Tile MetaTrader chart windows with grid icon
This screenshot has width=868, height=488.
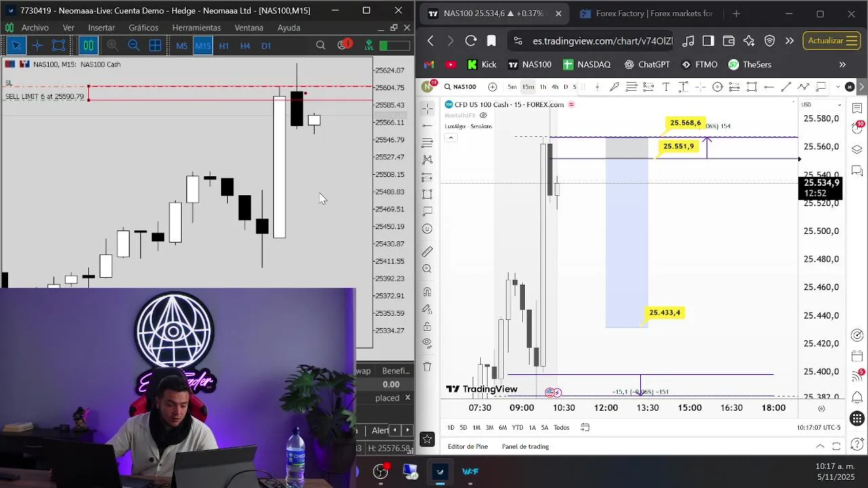pos(155,45)
